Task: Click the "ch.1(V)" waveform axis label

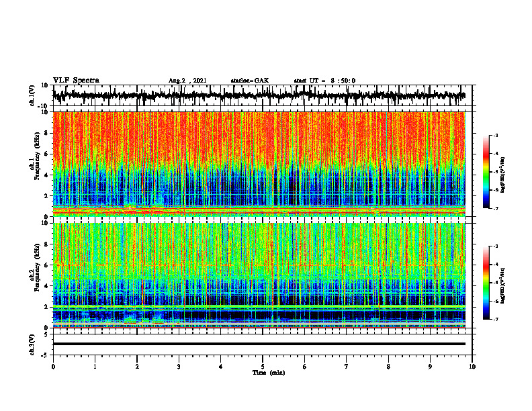Action: coord(33,95)
